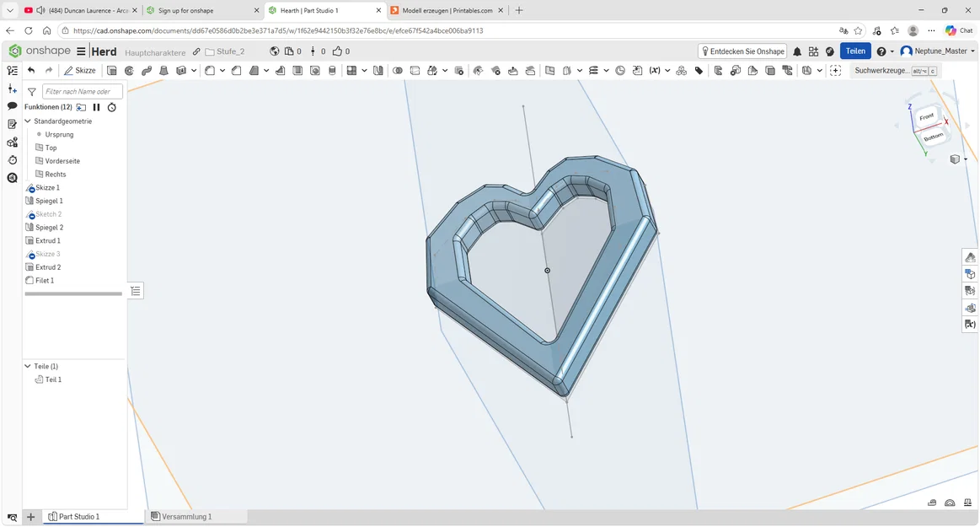Open dropdown arrow next to Fillet tool
The width and height of the screenshot is (980, 527).
(x=222, y=71)
